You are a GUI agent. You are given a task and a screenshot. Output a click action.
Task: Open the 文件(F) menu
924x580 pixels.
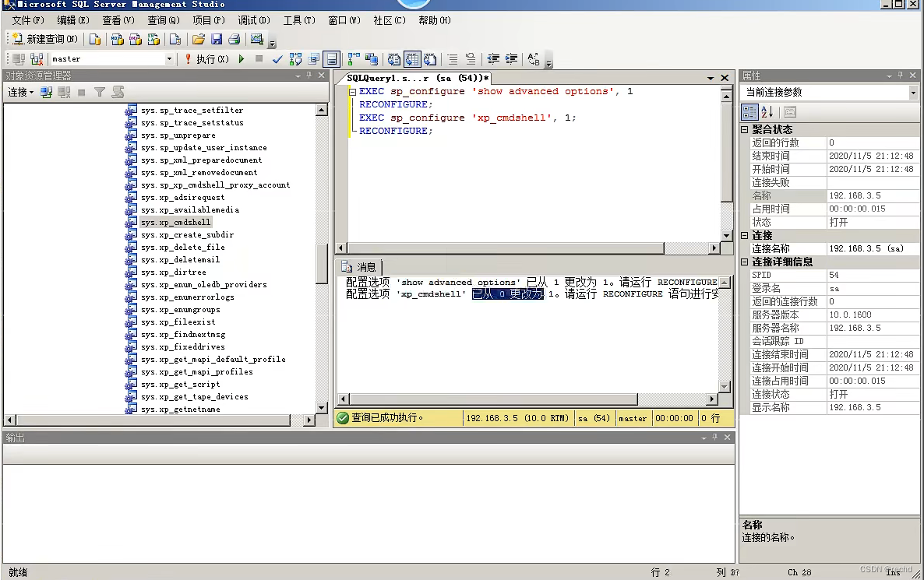pyautogui.click(x=28, y=20)
